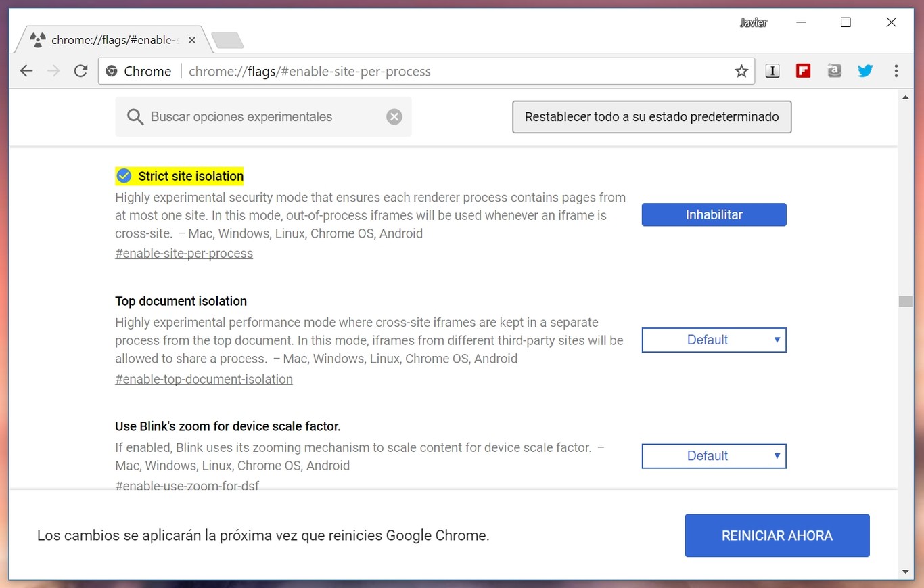This screenshot has height=588, width=924.
Task: Click the Javier profile button
Action: pos(753,22)
